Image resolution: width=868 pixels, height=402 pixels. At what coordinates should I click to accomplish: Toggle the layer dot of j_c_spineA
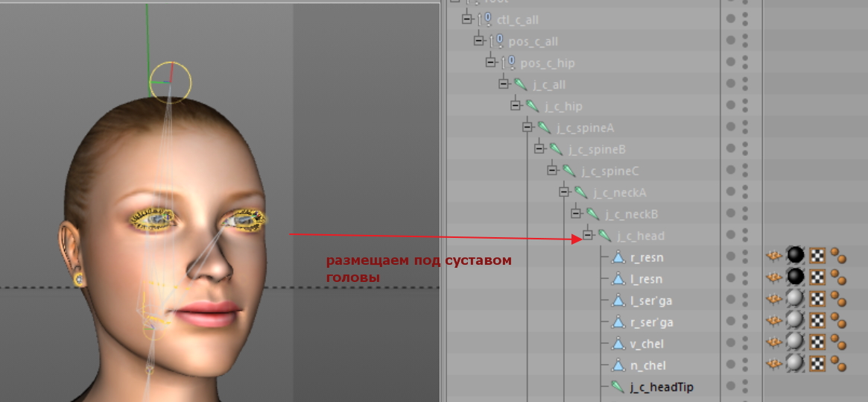[x=731, y=128]
